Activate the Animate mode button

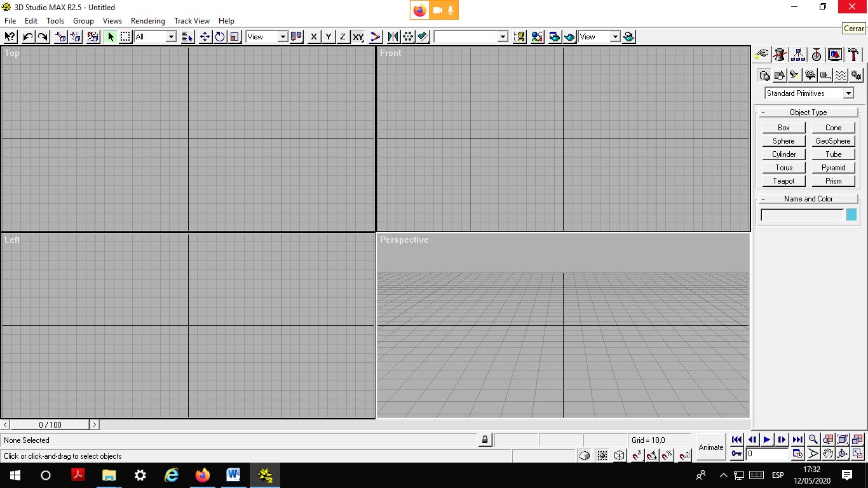(x=710, y=447)
